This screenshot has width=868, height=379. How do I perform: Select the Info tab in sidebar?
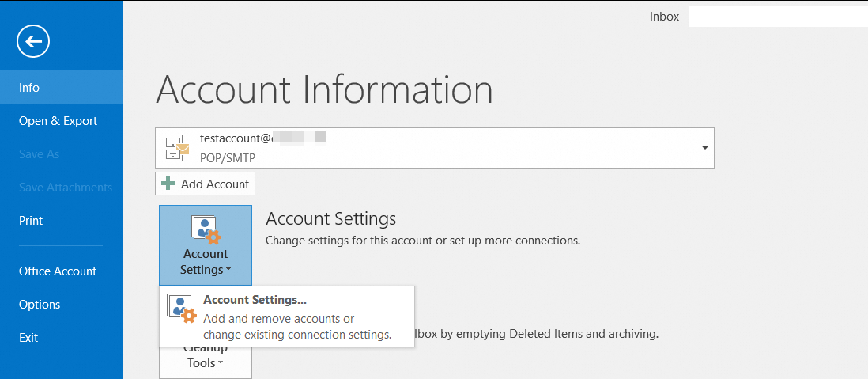29,88
